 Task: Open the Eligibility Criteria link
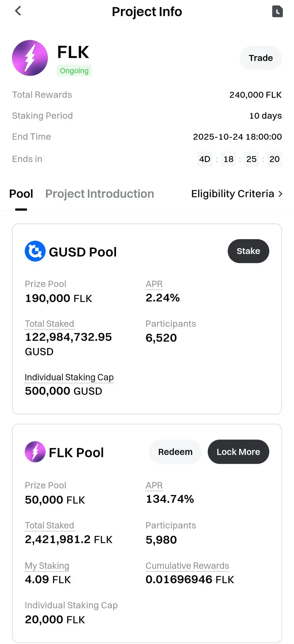(232, 194)
